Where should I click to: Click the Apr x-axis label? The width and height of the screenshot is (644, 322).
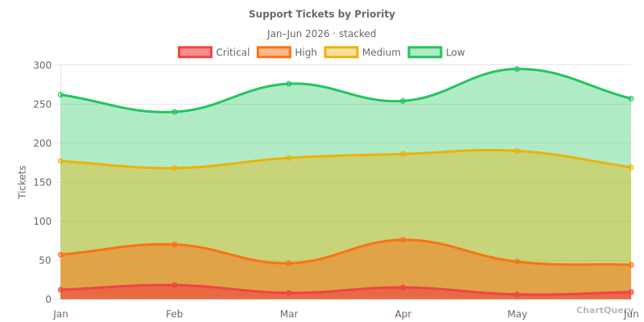click(403, 314)
